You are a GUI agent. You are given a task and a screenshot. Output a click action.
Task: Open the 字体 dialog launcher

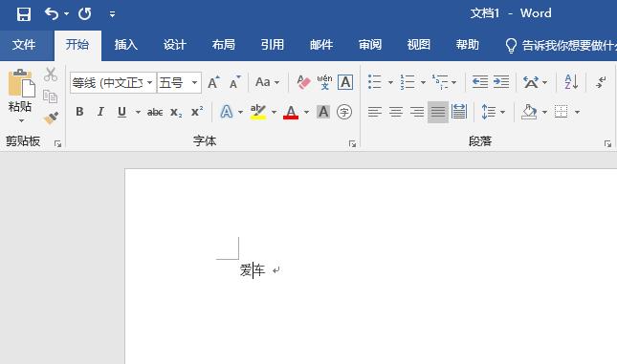point(352,144)
